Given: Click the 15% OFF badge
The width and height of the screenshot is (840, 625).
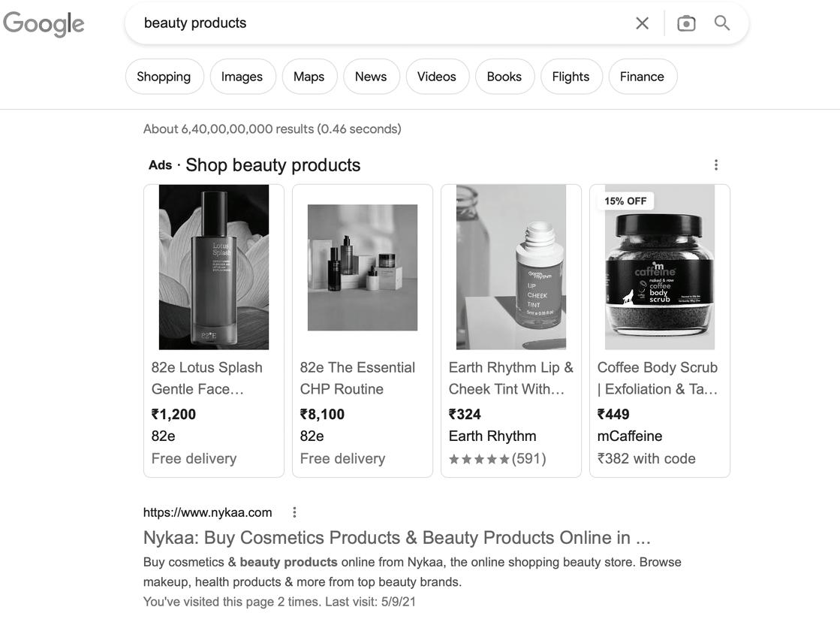Looking at the screenshot, I should (x=625, y=201).
